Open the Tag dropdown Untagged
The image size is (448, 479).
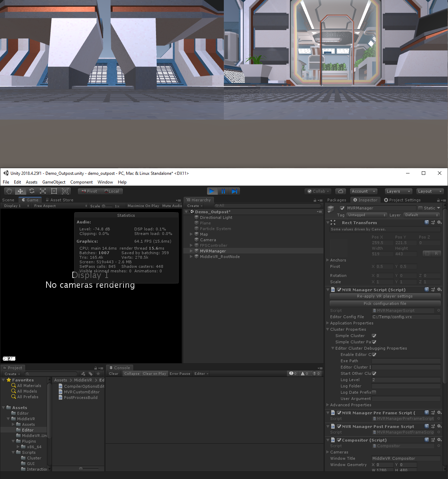[x=367, y=215]
